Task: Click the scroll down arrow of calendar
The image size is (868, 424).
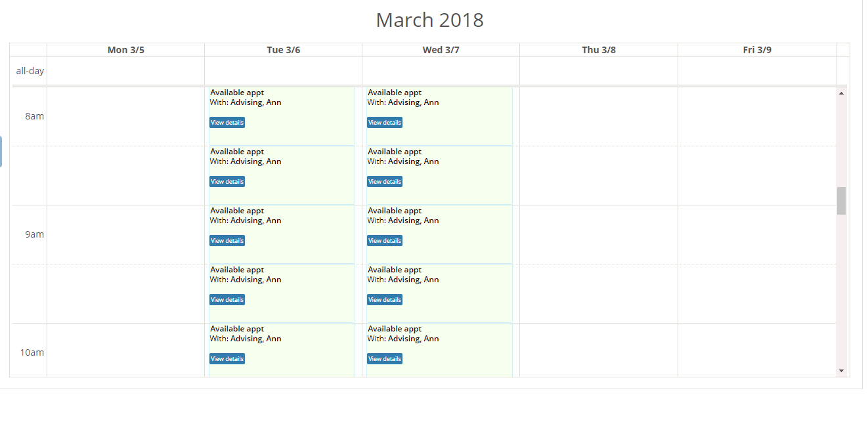Action: pyautogui.click(x=841, y=371)
